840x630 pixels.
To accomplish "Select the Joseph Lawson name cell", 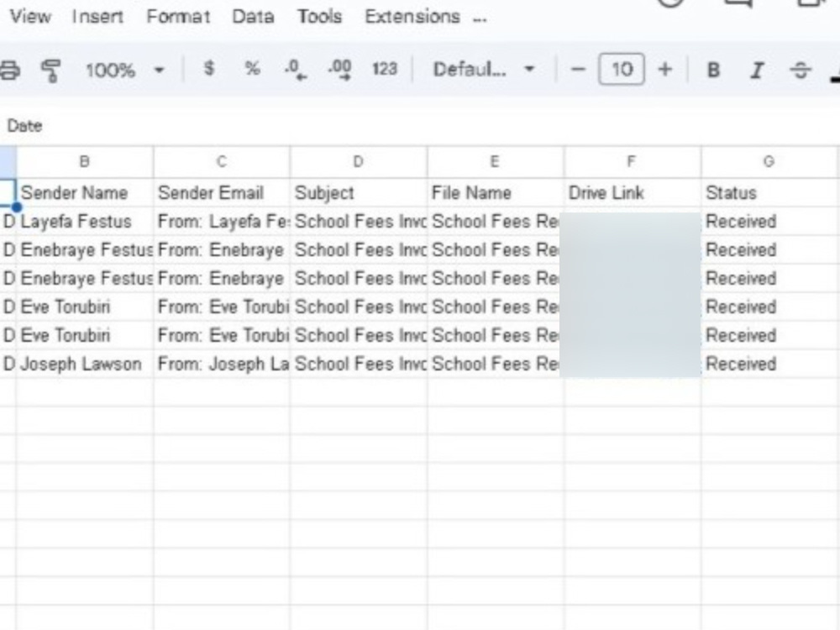I will (85, 364).
